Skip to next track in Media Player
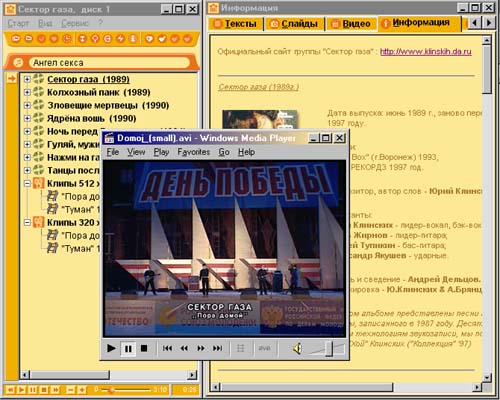Viewport: 500px width, 400px height. pos(217,348)
